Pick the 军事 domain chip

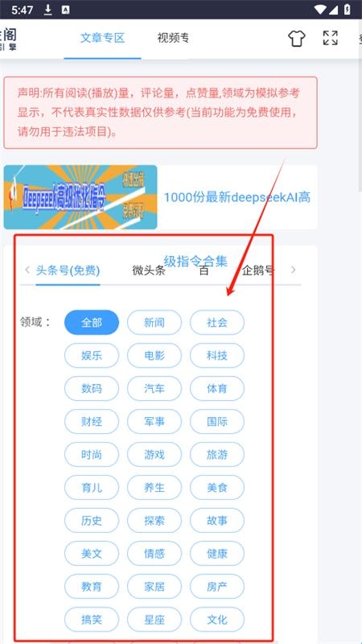(x=154, y=421)
